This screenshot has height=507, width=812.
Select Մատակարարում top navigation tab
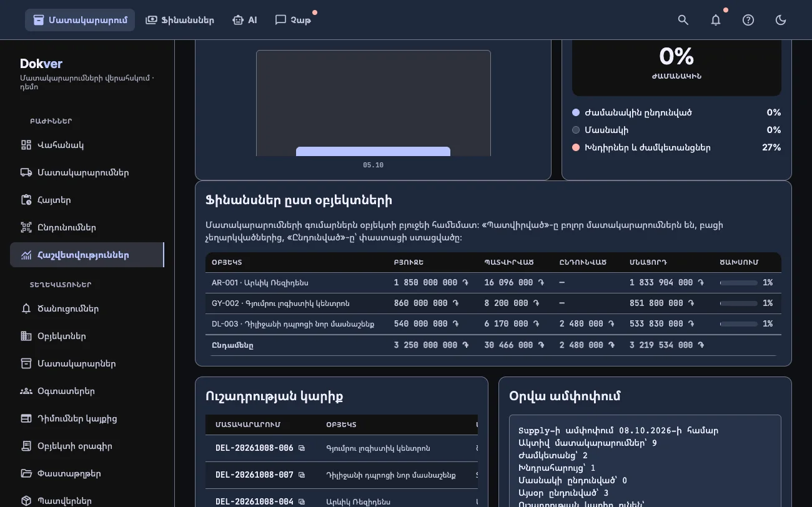(80, 20)
